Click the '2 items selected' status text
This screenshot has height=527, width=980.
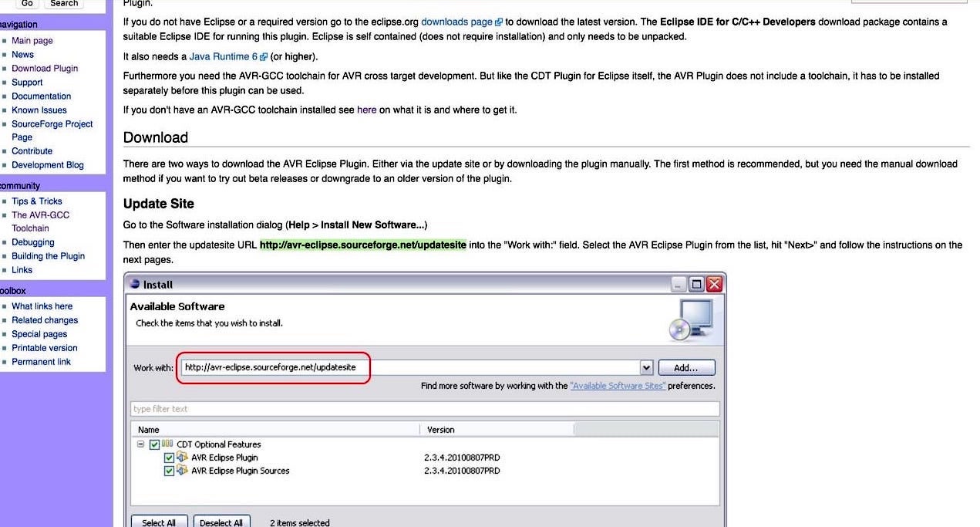pos(300,523)
